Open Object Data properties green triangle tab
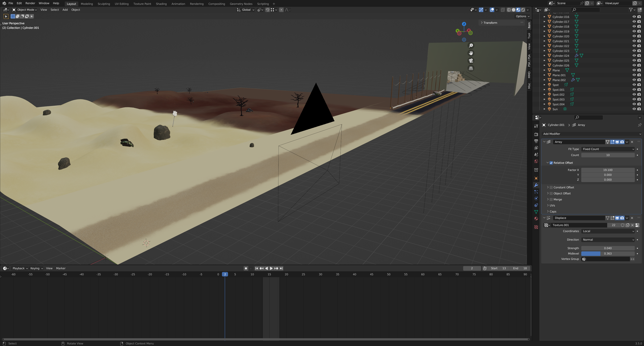 pos(536,212)
